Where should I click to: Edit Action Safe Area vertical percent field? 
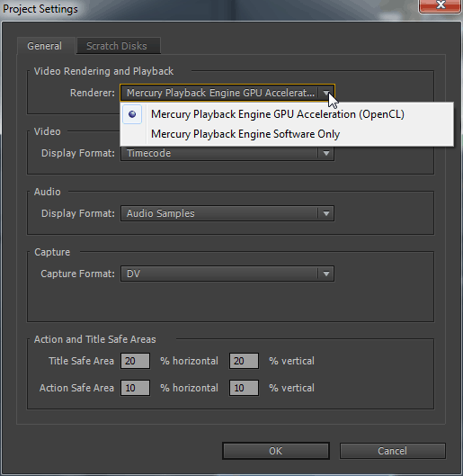(x=244, y=388)
